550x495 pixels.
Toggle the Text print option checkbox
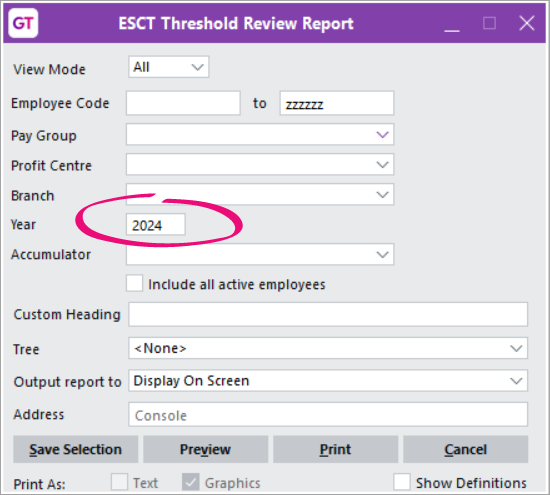(119, 482)
